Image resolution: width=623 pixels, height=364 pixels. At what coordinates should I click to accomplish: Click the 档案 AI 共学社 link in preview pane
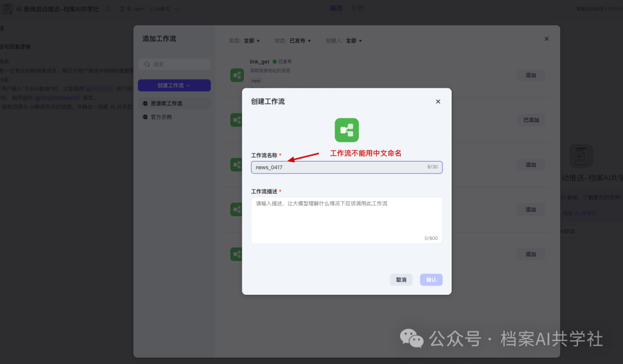pos(579,213)
